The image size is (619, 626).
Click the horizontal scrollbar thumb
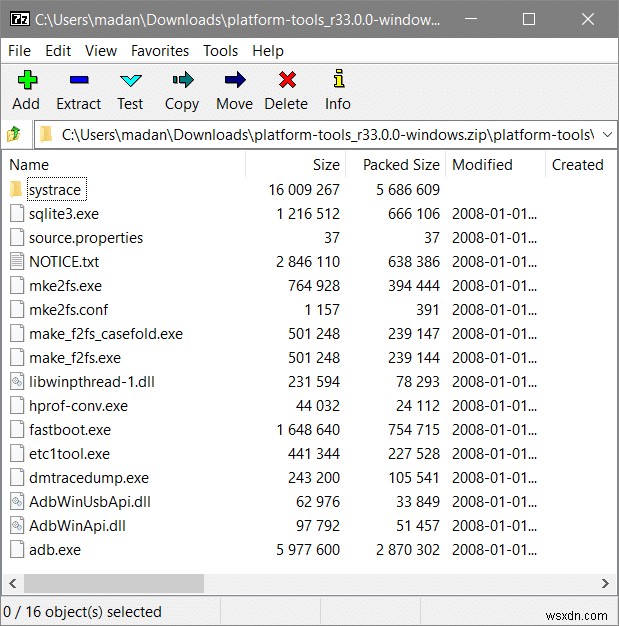coord(114,583)
